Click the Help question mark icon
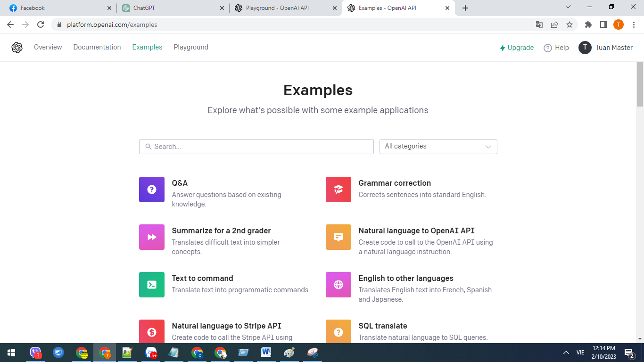Screen dimensions: 644x362 click(x=548, y=48)
